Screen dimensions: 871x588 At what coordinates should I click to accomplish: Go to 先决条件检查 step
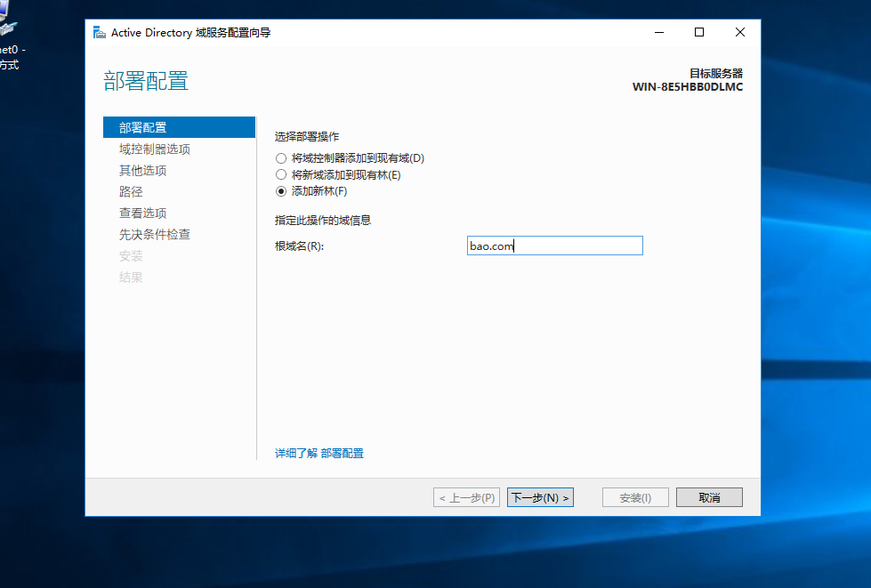point(155,234)
